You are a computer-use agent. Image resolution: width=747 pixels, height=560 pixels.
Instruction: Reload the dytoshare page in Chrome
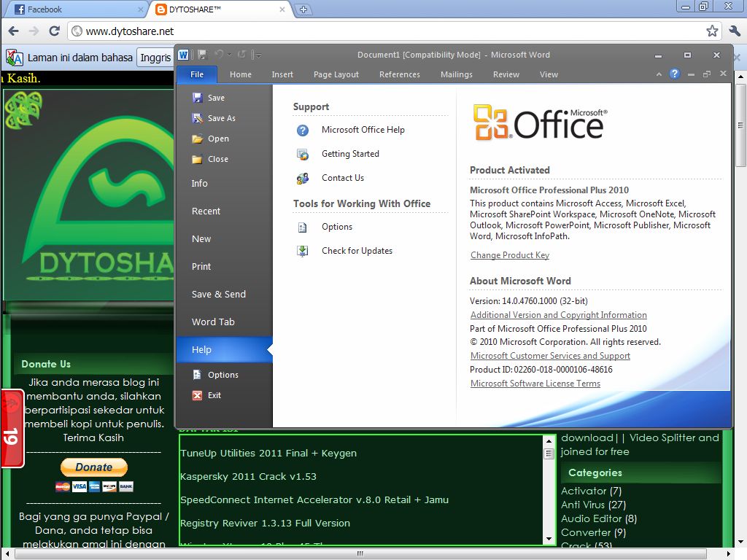(x=54, y=31)
